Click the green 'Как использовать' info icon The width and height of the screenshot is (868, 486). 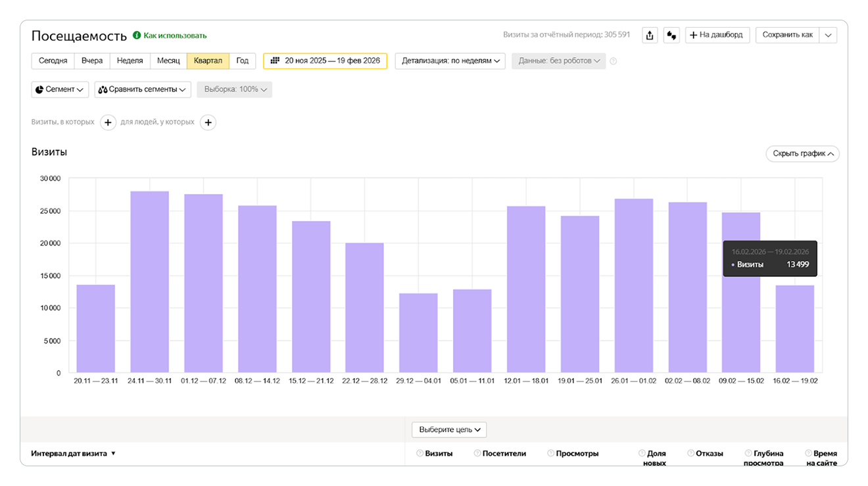[x=137, y=36]
